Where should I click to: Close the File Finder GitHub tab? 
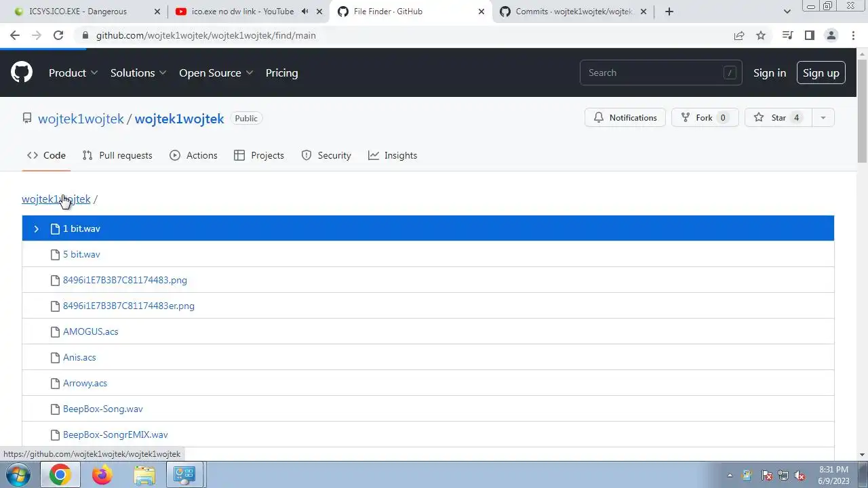point(481,12)
